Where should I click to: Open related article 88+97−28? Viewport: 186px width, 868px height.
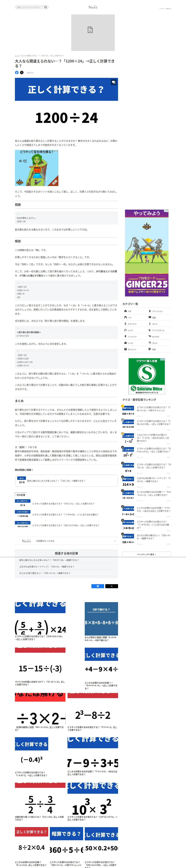[x=49, y=560]
